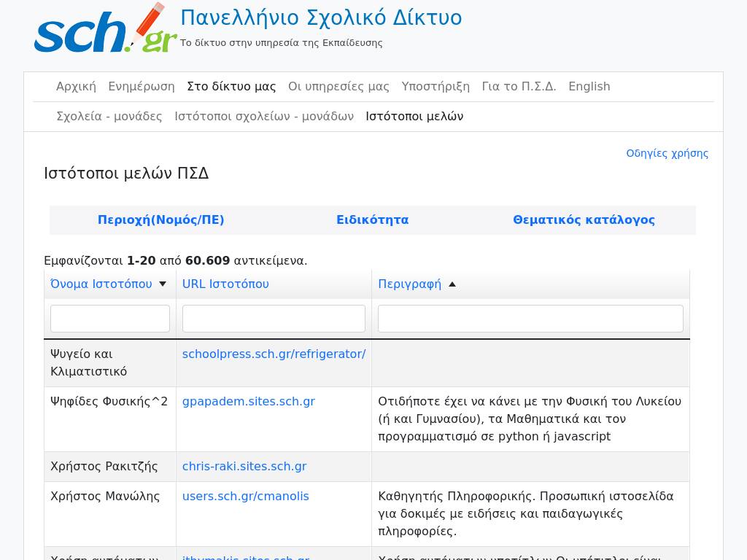Open the Αρχική menu item
Screen dimensions: 747x560
[76, 86]
